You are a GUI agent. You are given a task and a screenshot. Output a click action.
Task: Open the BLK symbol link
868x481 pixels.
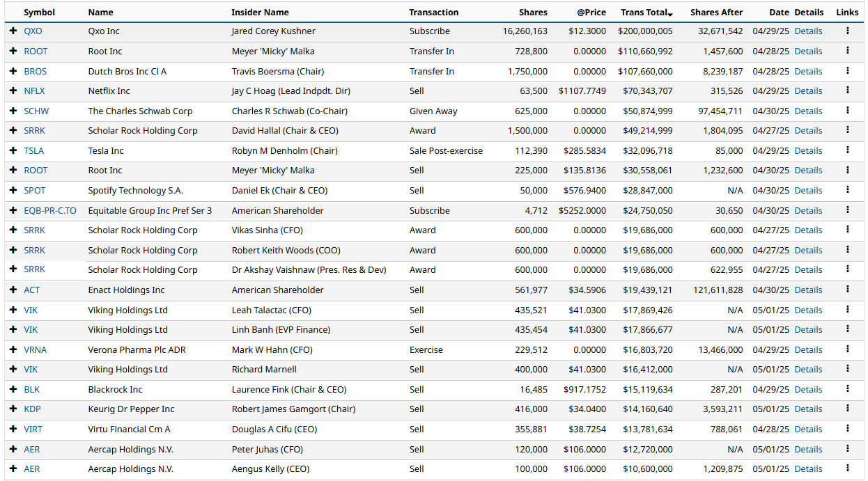click(x=31, y=389)
